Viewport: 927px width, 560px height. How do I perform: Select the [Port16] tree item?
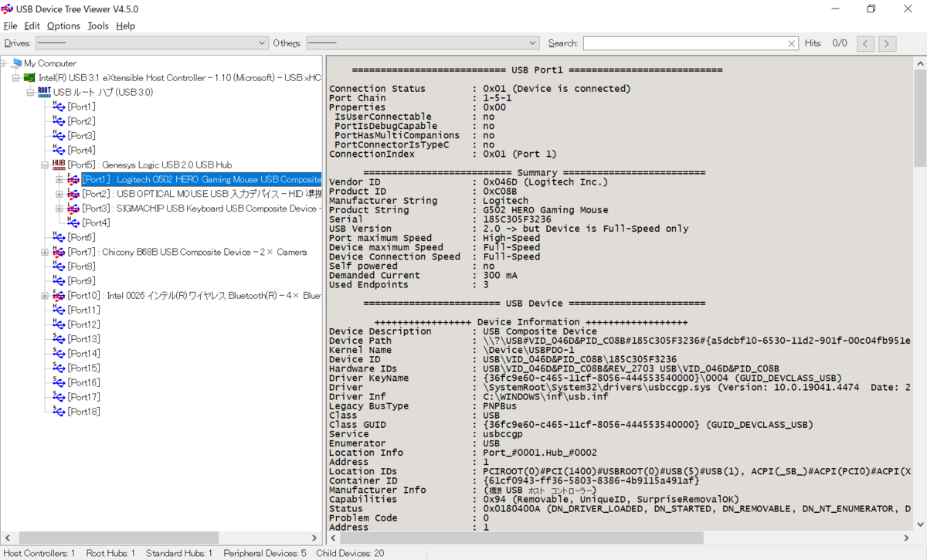pyautogui.click(x=84, y=382)
